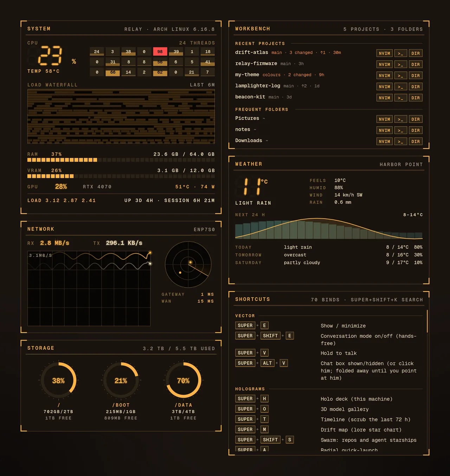Click the VRAM usage bar
450x476 pixels.
tap(121, 176)
